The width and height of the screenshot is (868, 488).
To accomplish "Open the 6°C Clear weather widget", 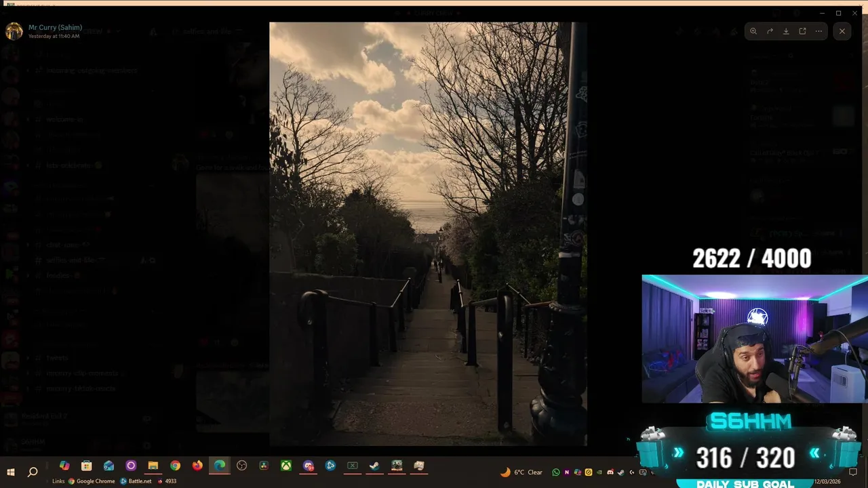I will [521, 472].
